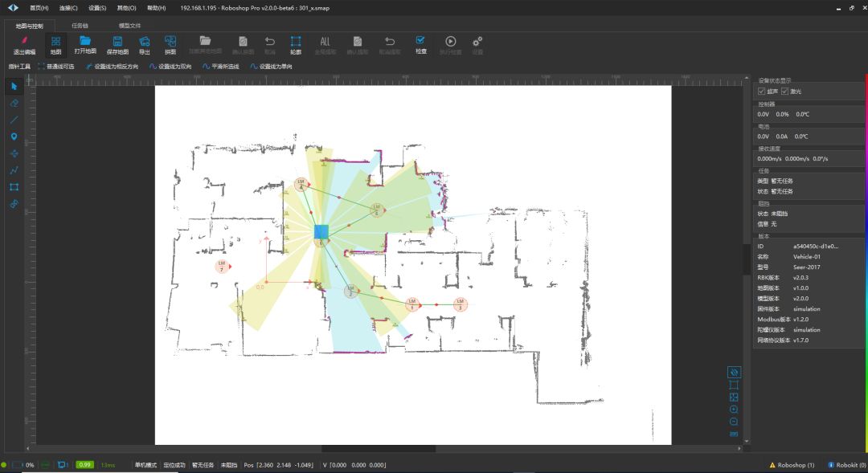Screen dimensions: 868x473
Task: Open the 设置(S) menu
Action: click(x=97, y=8)
